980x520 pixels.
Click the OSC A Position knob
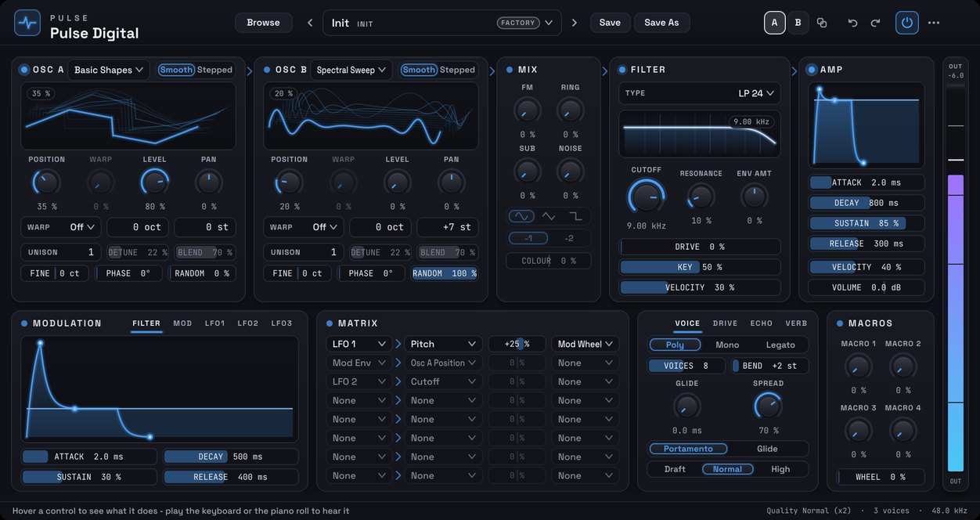click(46, 182)
